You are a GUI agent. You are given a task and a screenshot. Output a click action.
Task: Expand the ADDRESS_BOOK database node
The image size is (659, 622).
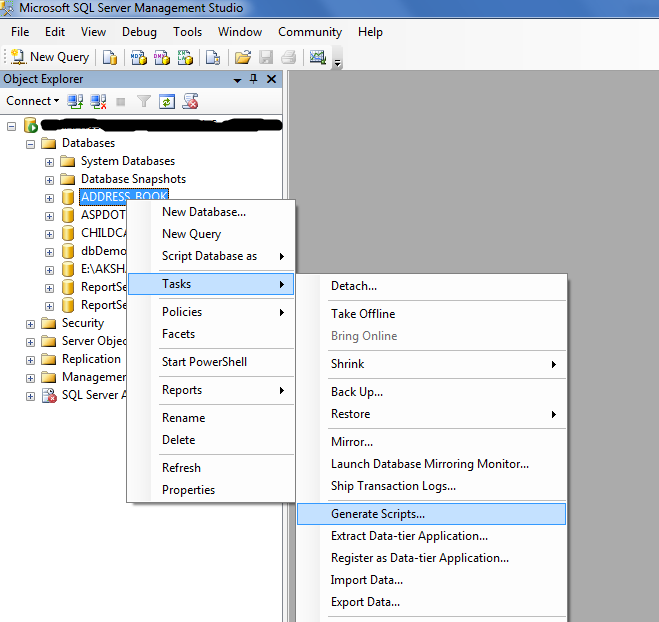coord(49,198)
